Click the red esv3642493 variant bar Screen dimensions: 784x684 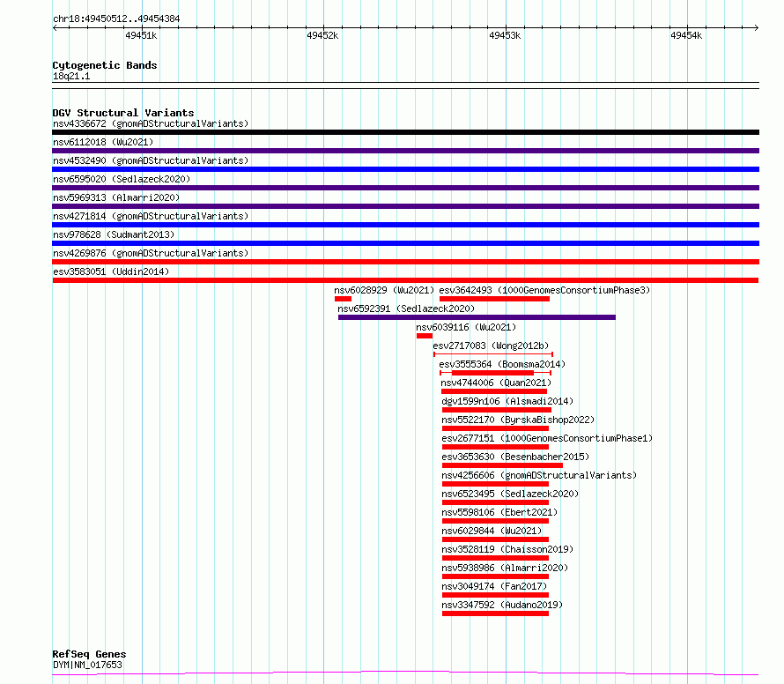494,299
